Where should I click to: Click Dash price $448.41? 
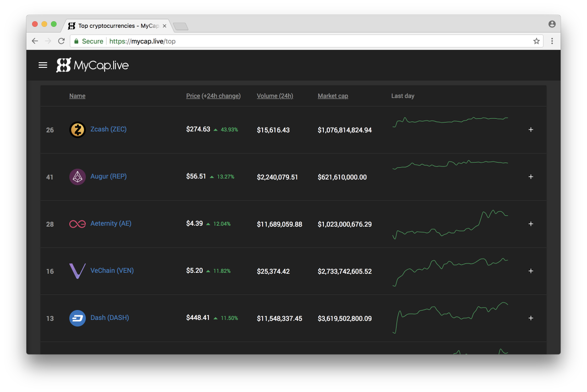(198, 318)
